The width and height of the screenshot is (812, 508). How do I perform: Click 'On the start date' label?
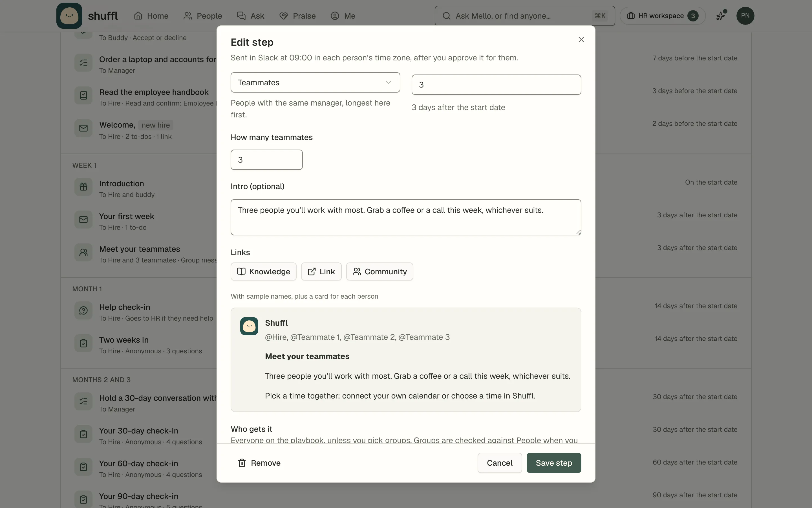point(711,182)
